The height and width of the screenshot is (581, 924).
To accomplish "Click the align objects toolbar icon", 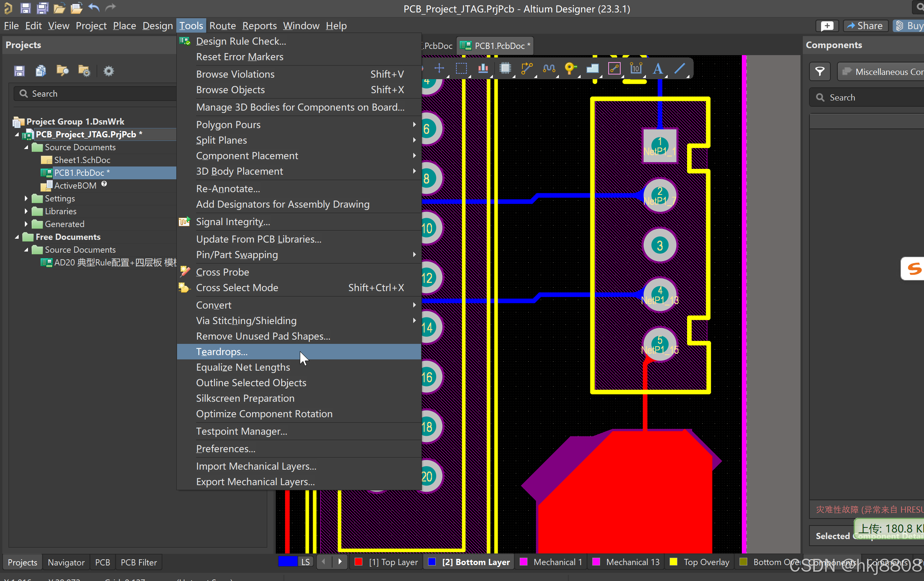I will (483, 69).
